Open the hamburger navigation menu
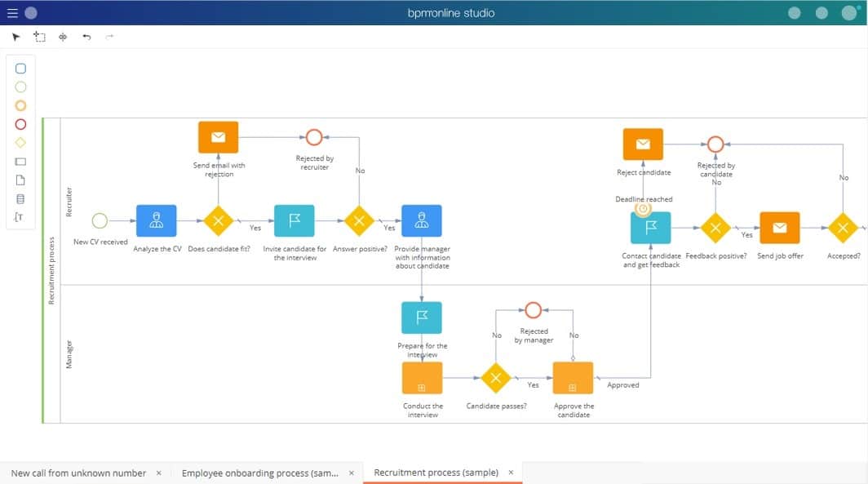This screenshot has width=868, height=484. click(x=11, y=12)
